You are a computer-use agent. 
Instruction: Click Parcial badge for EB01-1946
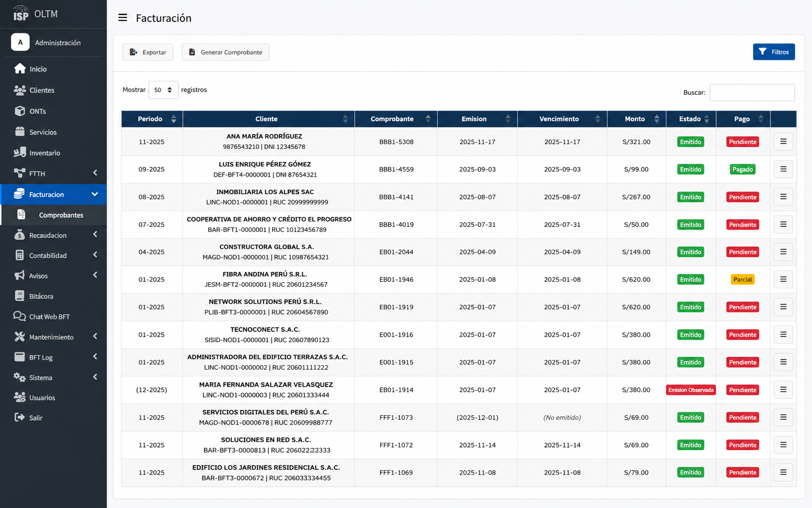coord(742,280)
